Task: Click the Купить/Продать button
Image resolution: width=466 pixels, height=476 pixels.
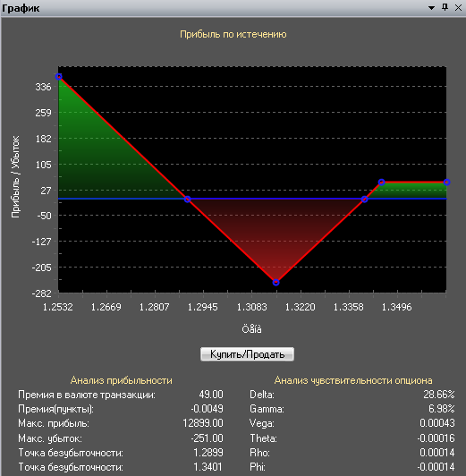Action: pyautogui.click(x=247, y=354)
